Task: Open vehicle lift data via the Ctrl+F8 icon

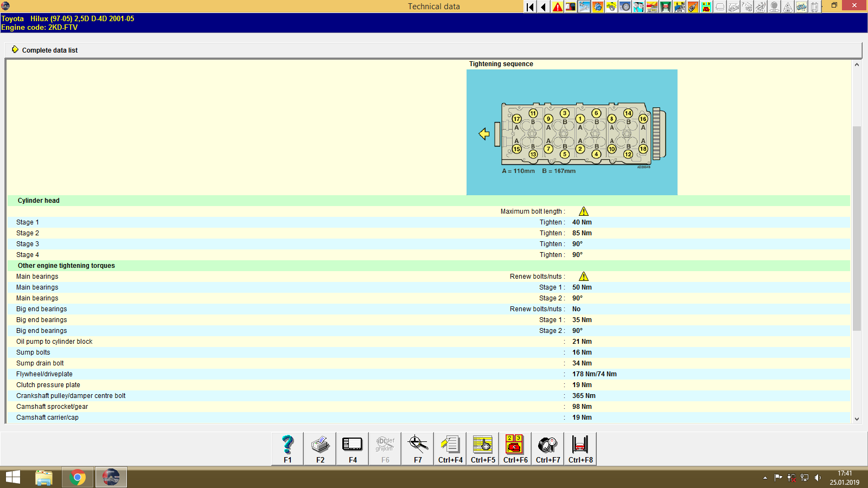Action: coord(580,446)
